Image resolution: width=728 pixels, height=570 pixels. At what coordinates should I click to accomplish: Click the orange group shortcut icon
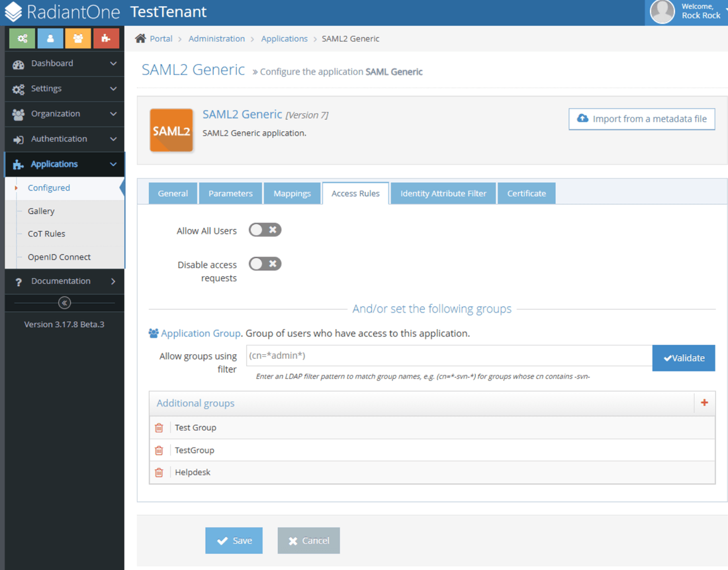[x=78, y=38]
